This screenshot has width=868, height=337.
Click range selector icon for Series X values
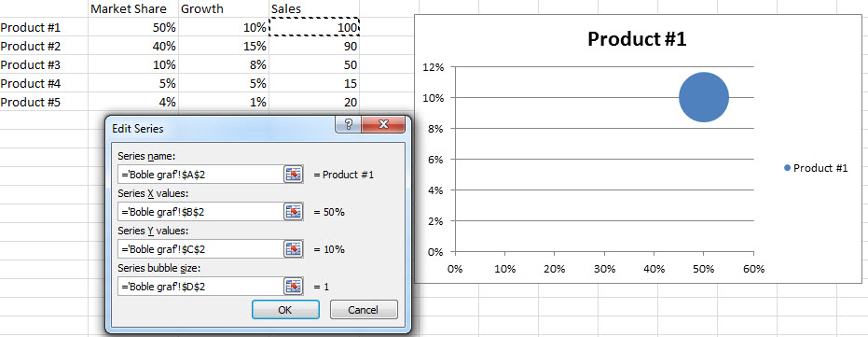click(294, 211)
